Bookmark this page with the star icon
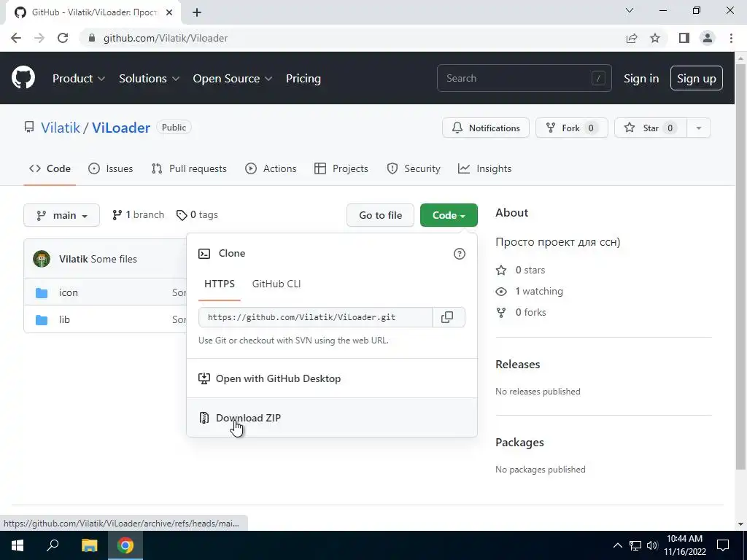This screenshot has height=560, width=747. (655, 38)
